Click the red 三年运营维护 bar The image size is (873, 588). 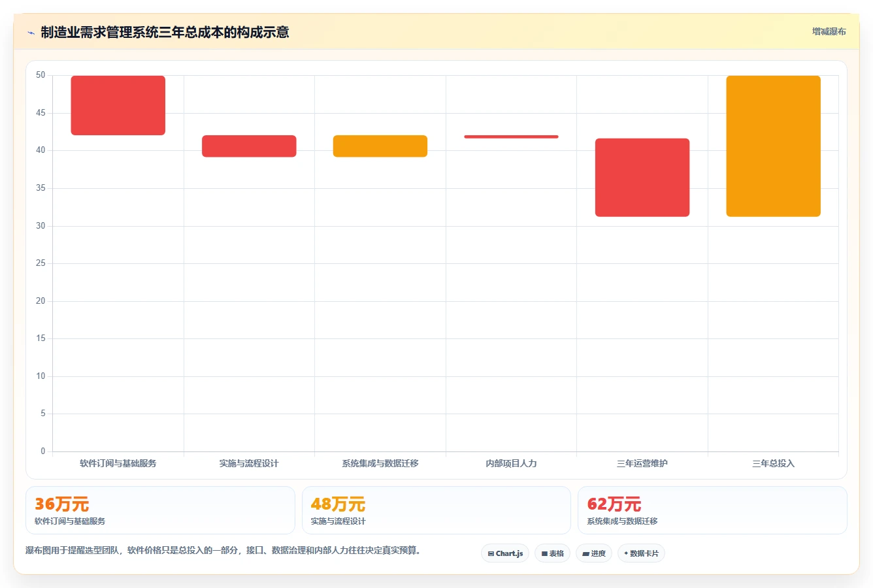[642, 178]
